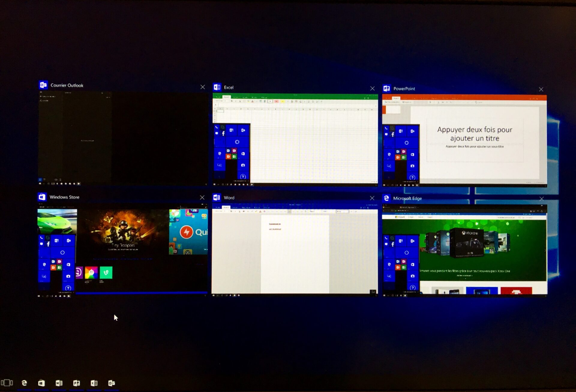The image size is (576, 392).
Task: Click the green car game banner in Store
Action: click(x=57, y=221)
